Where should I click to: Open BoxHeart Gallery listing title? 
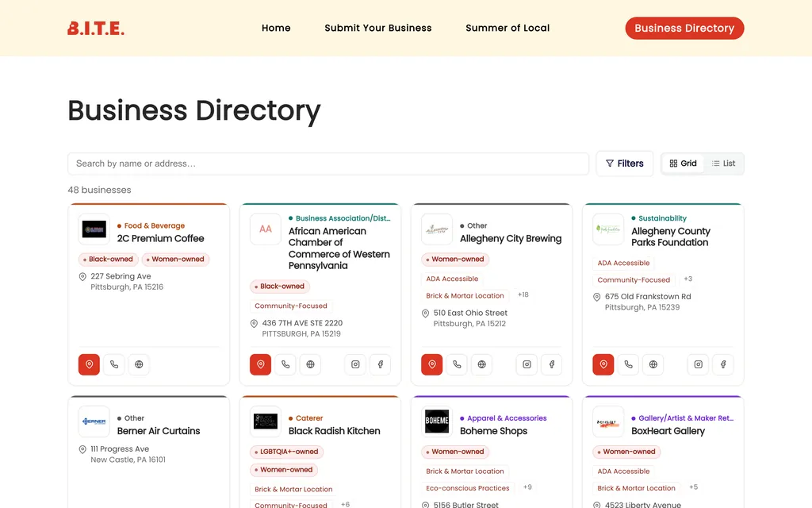pyautogui.click(x=668, y=431)
